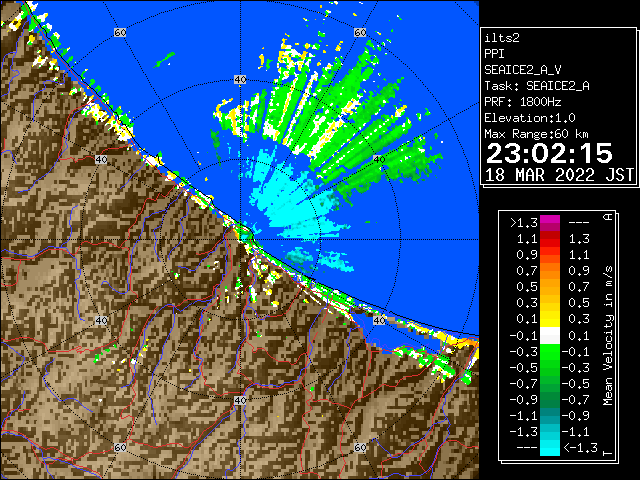Click the "A" letter atop the colorbar legend

tap(608, 217)
